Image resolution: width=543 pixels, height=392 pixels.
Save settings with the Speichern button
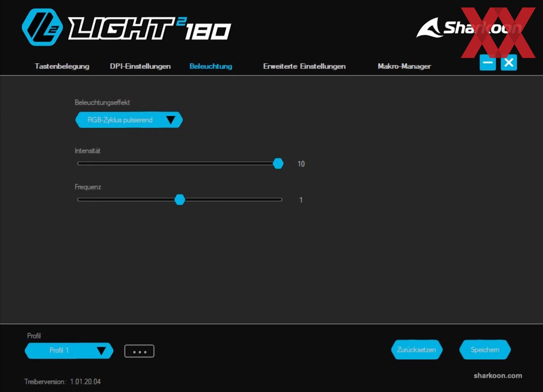[485, 350]
